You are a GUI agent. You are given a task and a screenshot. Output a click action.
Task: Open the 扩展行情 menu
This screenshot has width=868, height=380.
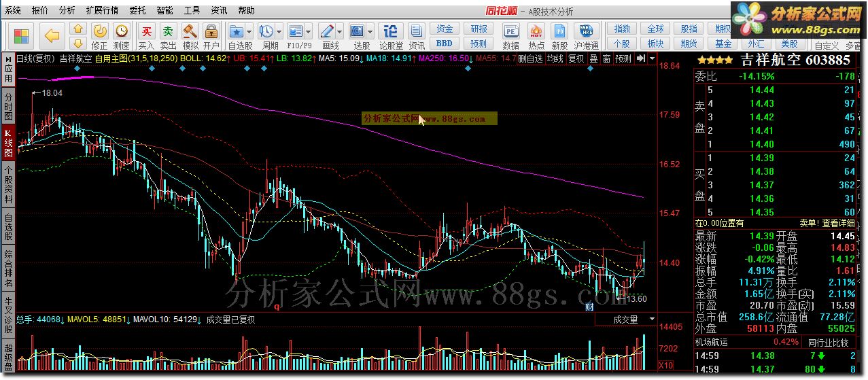(103, 10)
